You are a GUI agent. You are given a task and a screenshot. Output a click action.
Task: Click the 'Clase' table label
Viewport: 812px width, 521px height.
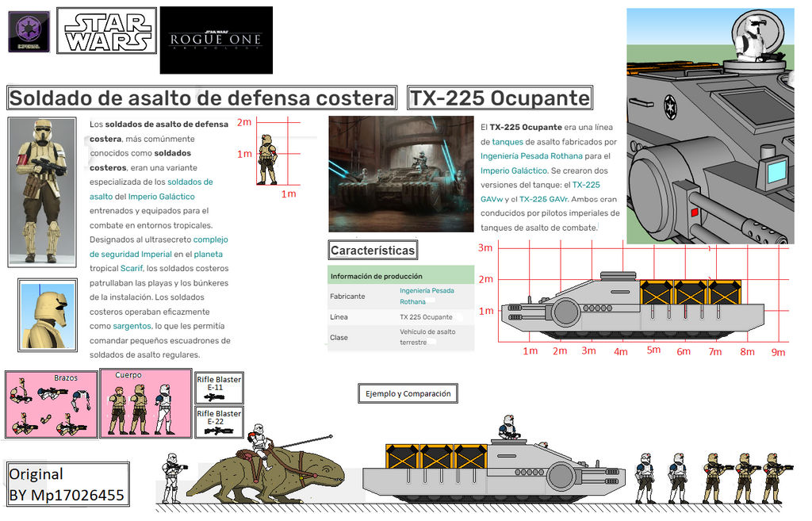[339, 338]
